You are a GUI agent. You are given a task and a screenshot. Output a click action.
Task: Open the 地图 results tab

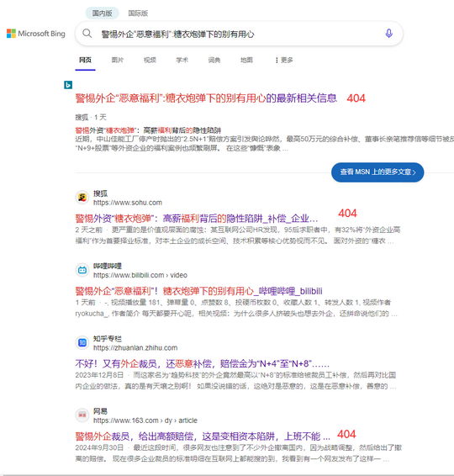click(246, 60)
